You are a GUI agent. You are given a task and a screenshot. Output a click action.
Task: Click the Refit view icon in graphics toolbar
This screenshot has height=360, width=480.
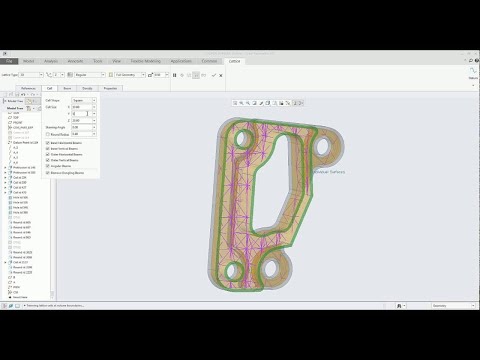tap(235, 103)
